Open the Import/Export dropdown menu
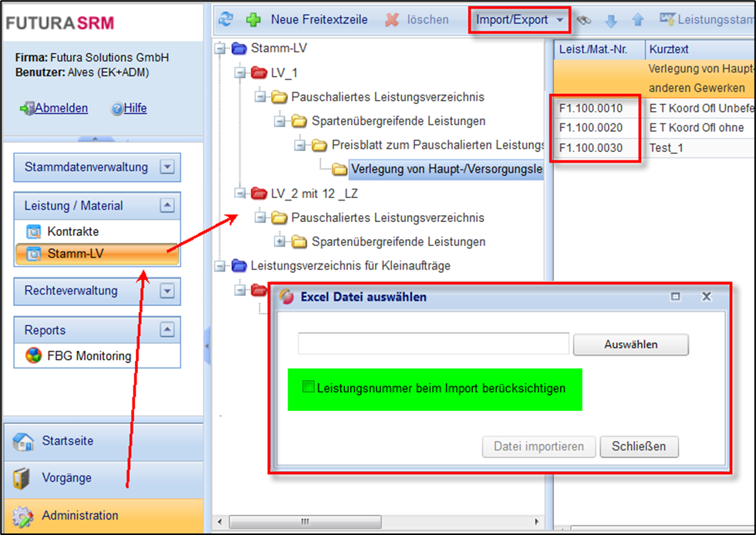Viewport: 756px width, 535px height. pyautogui.click(x=519, y=19)
